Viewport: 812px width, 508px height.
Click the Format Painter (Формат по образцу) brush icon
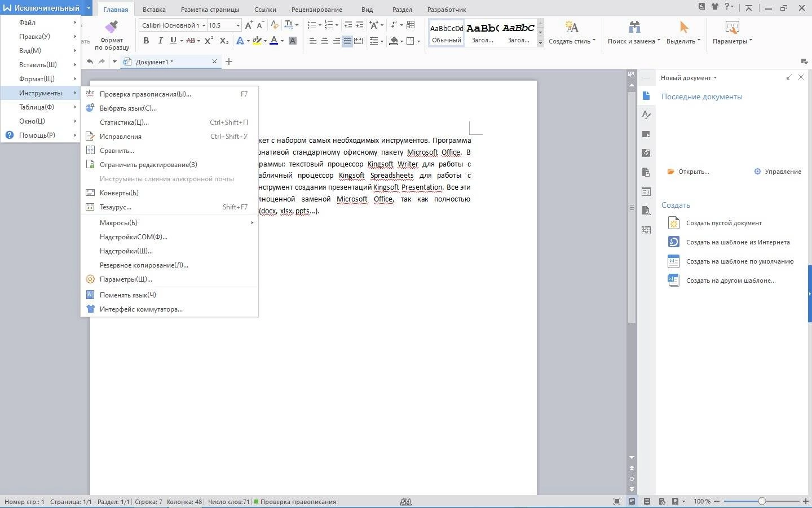pos(112,27)
